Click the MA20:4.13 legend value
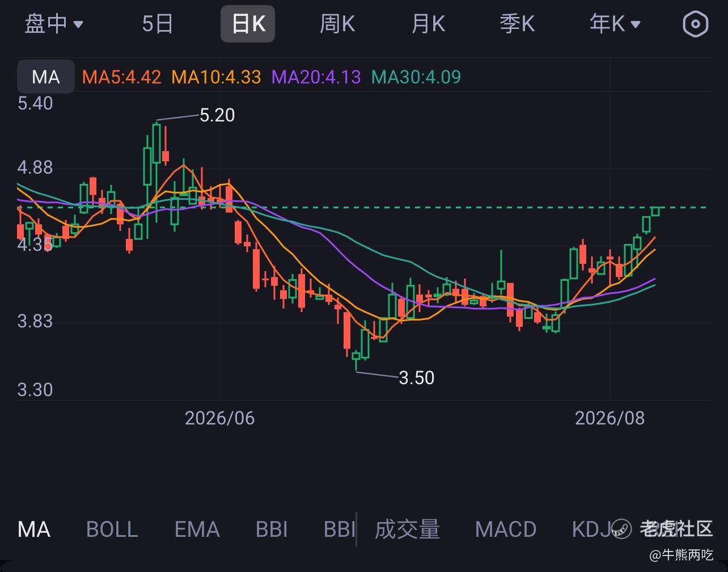This screenshot has width=728, height=572. [x=316, y=77]
